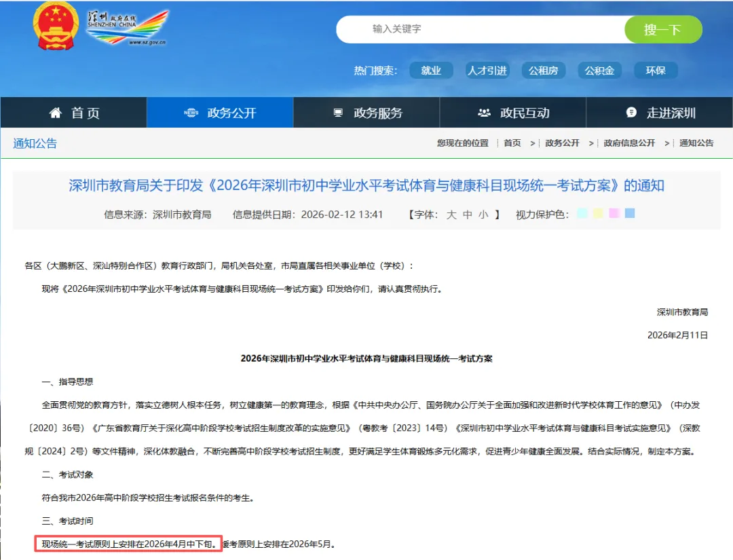This screenshot has width=733, height=560.
Task: Open the 人才引进 hot search link
Action: point(487,70)
